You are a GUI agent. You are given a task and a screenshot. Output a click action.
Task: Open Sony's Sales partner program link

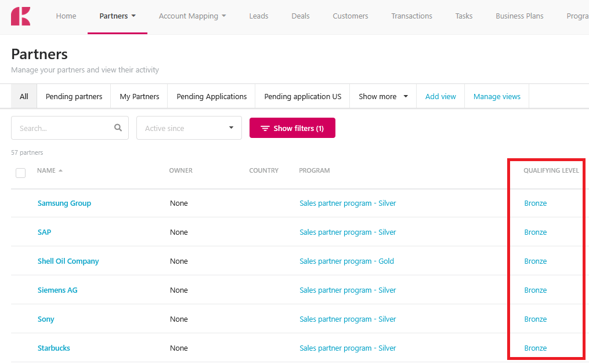348,319
